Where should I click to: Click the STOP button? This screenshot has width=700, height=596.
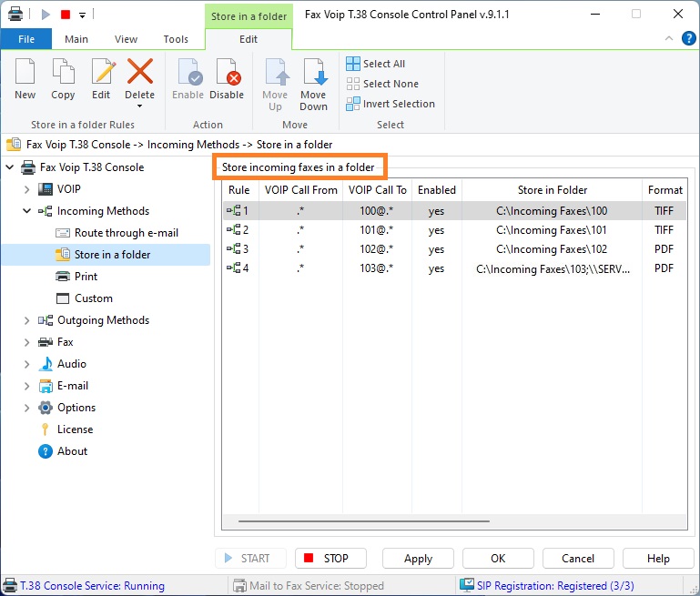(x=330, y=559)
